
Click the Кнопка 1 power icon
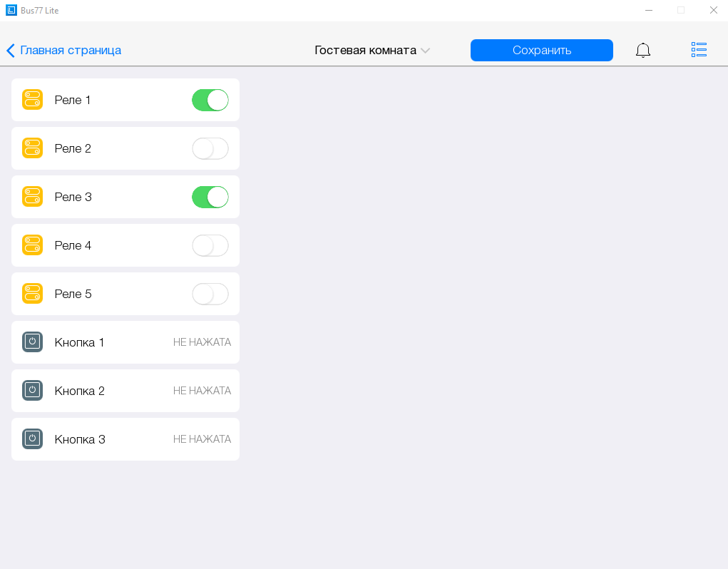pyautogui.click(x=33, y=342)
